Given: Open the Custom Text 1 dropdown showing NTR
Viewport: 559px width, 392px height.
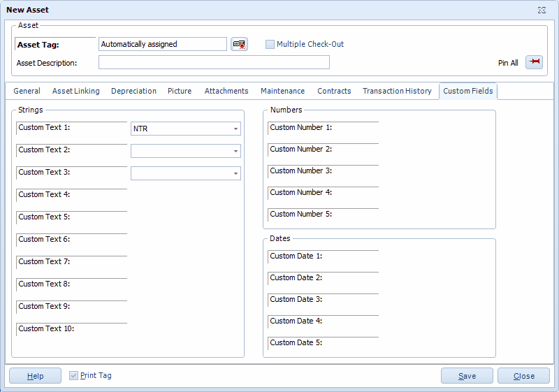Looking at the screenshot, I should (x=186, y=129).
